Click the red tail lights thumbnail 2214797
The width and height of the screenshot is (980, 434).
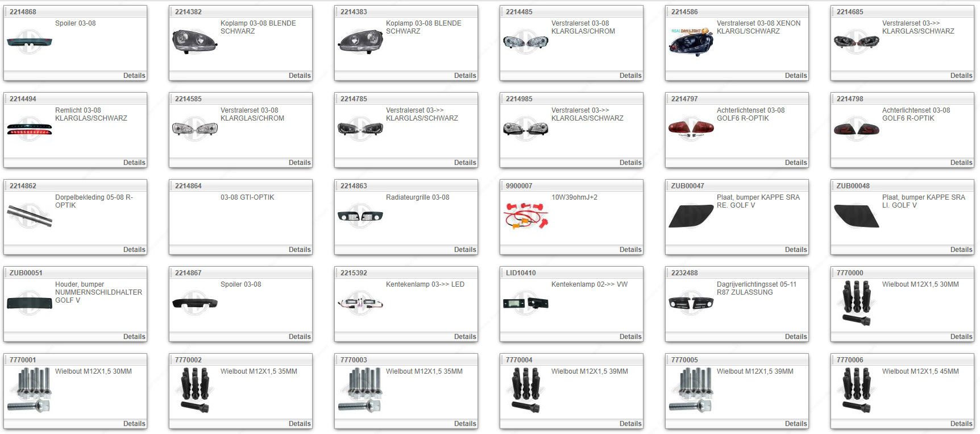[x=691, y=128]
